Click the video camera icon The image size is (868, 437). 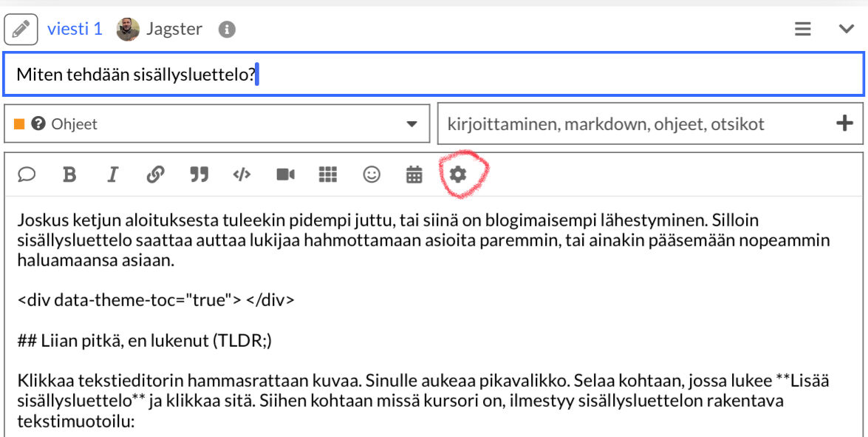pos(285,175)
